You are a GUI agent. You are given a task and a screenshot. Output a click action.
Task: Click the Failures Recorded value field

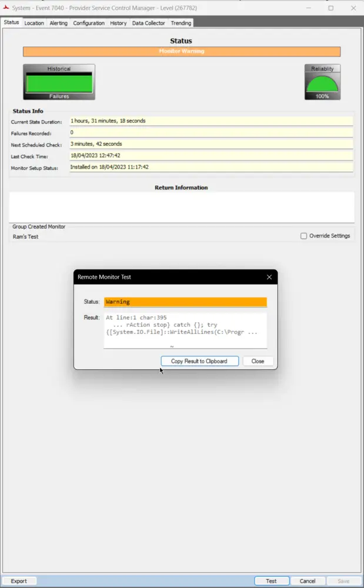pos(211,133)
